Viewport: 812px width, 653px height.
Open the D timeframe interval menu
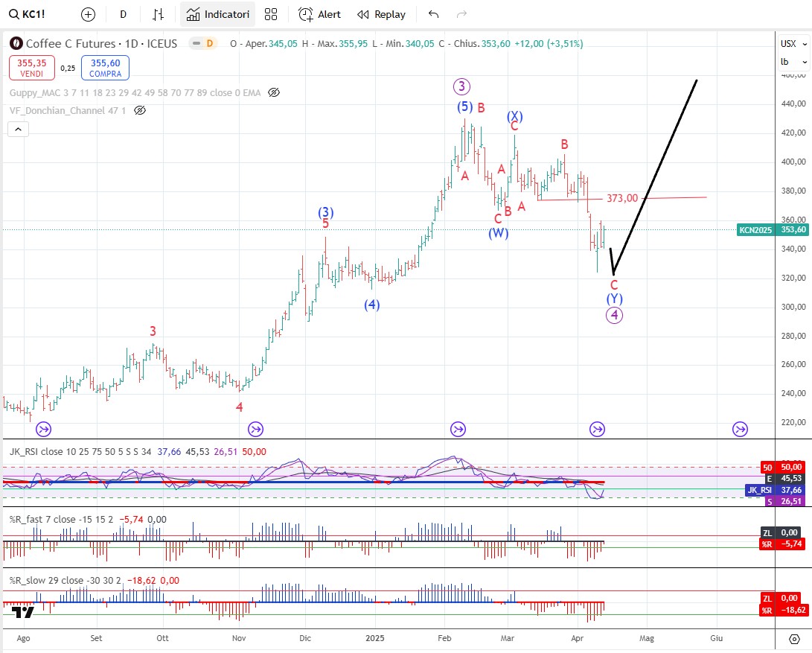(123, 14)
